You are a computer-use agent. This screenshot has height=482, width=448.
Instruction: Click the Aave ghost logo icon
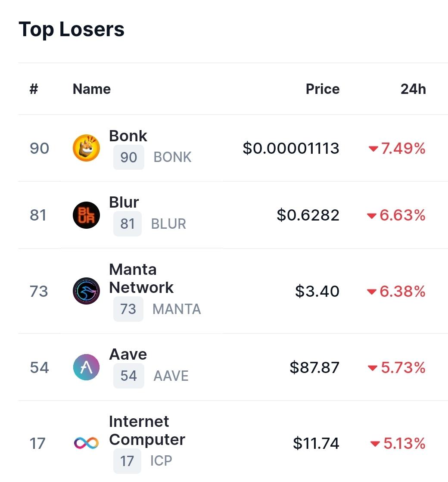coord(86,367)
